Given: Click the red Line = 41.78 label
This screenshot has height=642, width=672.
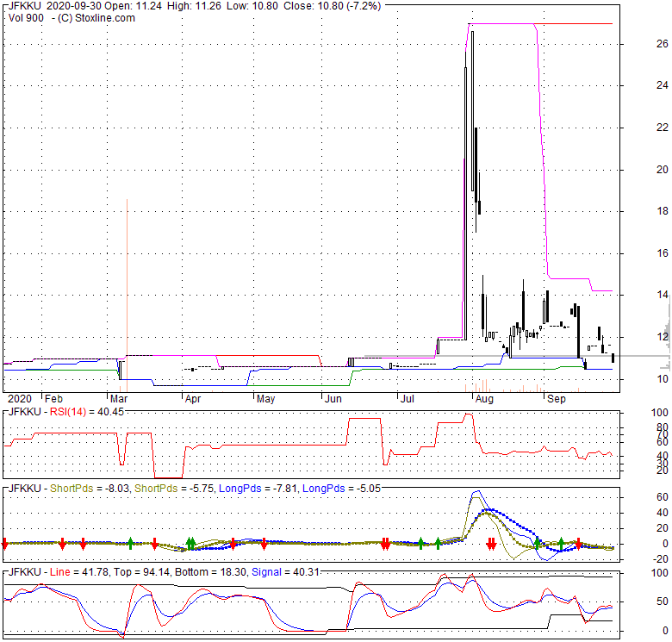Looking at the screenshot, I should point(79,572).
